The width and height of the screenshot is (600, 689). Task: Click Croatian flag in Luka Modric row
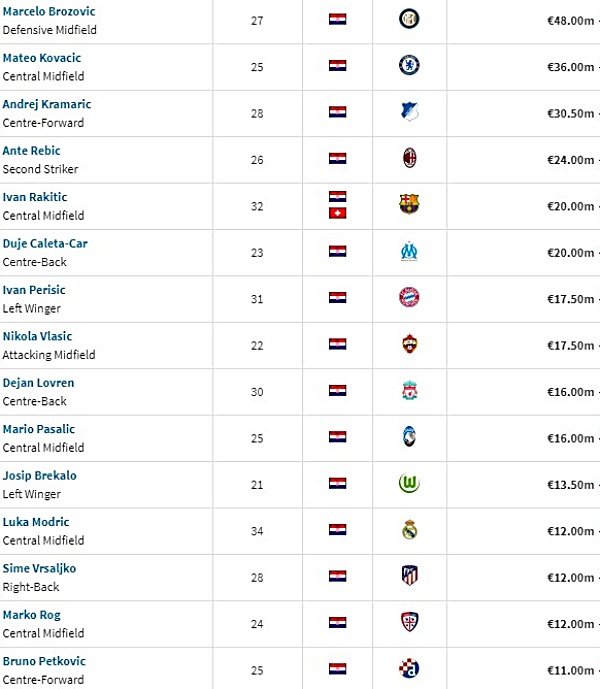(x=338, y=529)
